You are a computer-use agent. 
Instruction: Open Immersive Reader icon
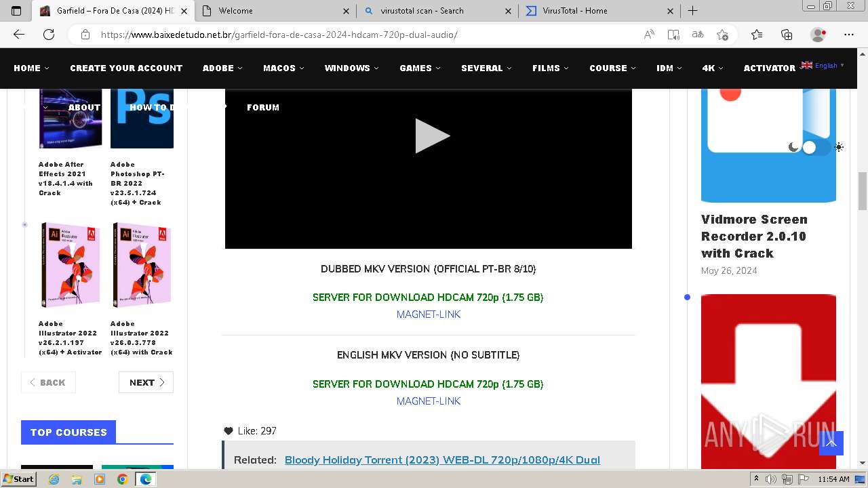(x=673, y=35)
